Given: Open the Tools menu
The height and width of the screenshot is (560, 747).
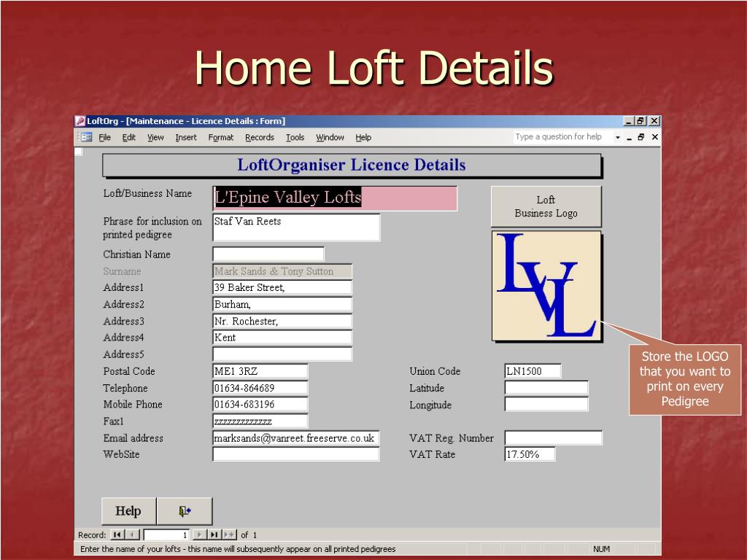Looking at the screenshot, I should coord(295,137).
